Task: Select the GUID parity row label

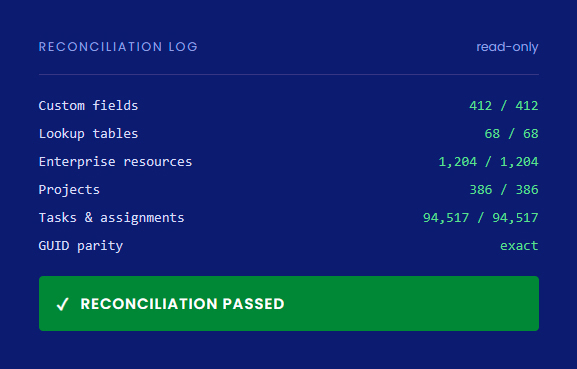Action: pyautogui.click(x=81, y=246)
